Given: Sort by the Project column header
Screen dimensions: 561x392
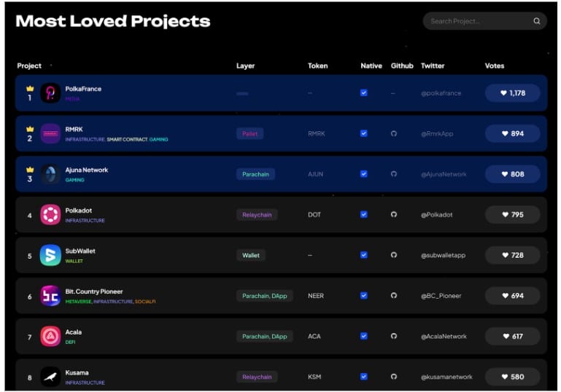Looking at the screenshot, I should point(29,66).
